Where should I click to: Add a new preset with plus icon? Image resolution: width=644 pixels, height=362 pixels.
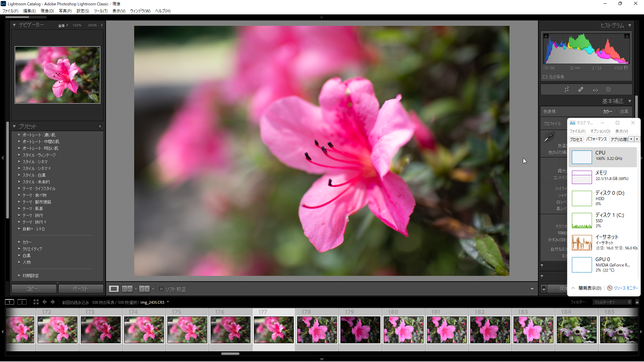pos(100,126)
